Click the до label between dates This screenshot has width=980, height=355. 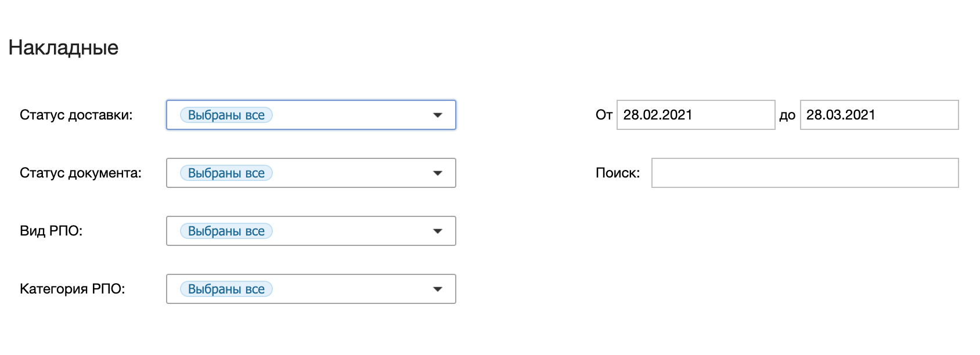tap(787, 115)
